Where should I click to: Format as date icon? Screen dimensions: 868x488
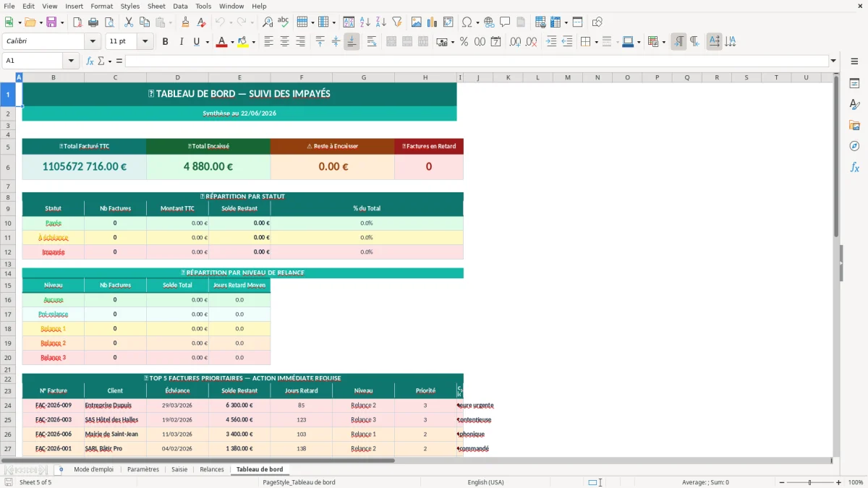[495, 42]
